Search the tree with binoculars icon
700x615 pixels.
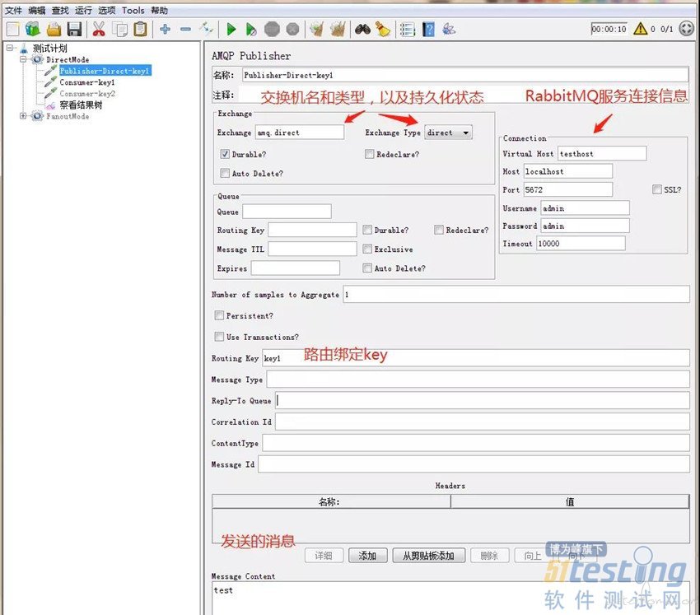coord(362,30)
